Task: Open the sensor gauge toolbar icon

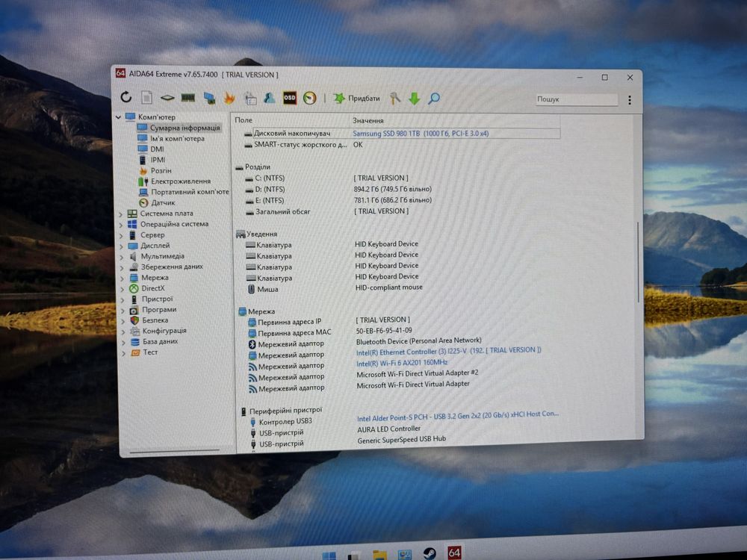Action: pyautogui.click(x=310, y=98)
